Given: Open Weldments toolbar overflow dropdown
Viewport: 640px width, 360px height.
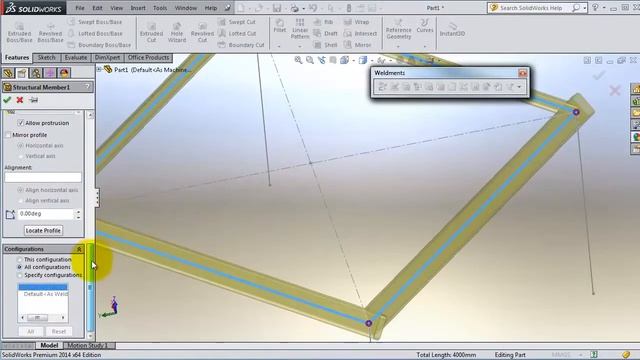Looking at the screenshot, I should click(x=519, y=87).
